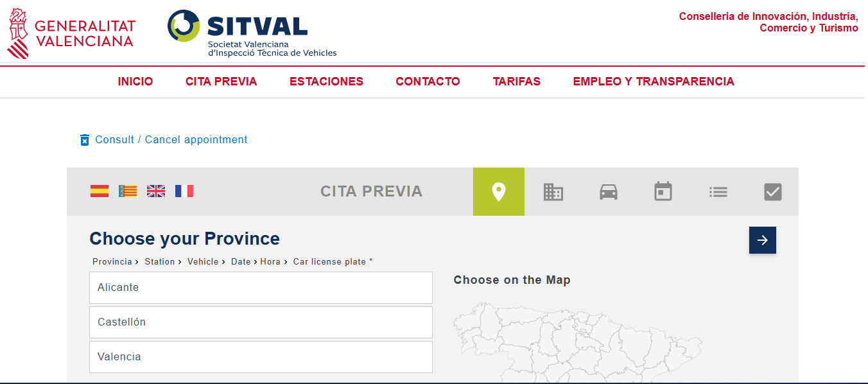
Task: Select the British flag for English
Action: tap(156, 191)
